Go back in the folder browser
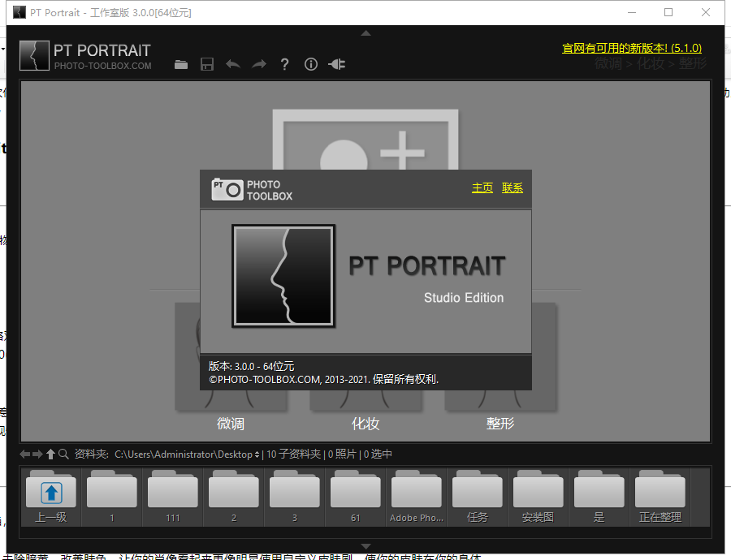 [x=24, y=454]
